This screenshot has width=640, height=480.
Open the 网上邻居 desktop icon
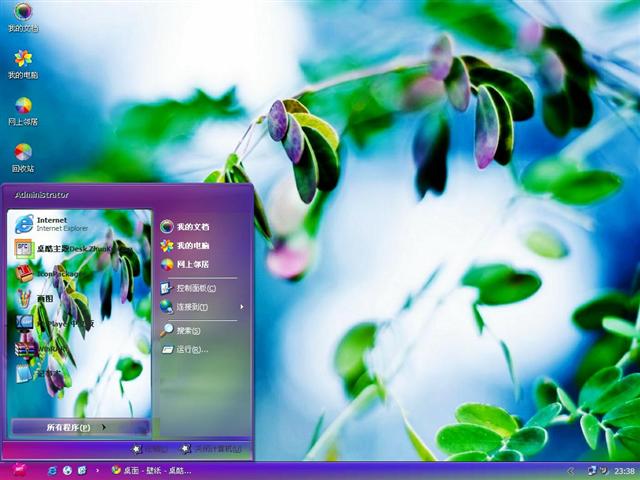click(x=23, y=111)
